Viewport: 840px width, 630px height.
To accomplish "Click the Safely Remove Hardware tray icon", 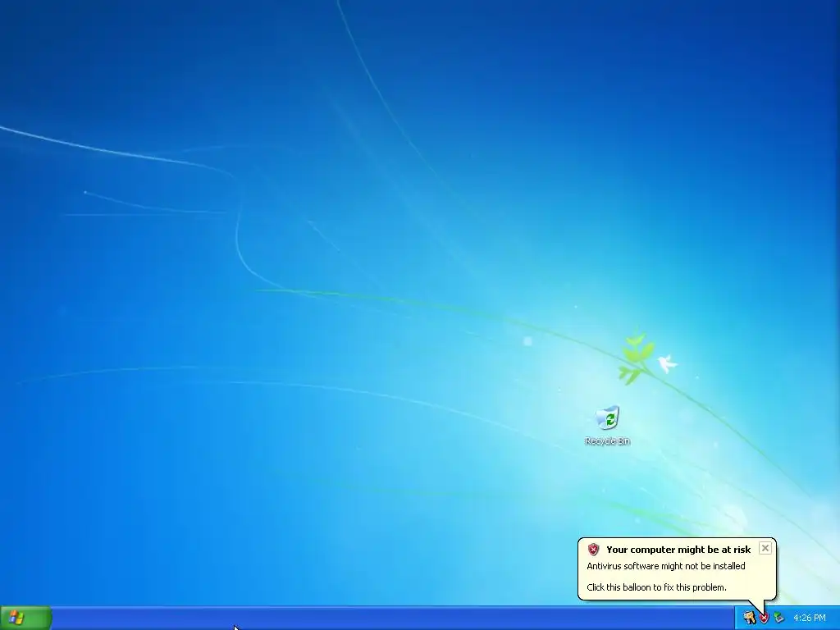I will tap(778, 619).
